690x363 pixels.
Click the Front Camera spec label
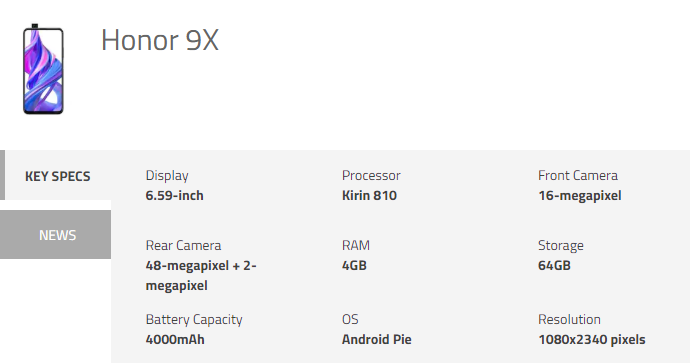[x=577, y=175]
